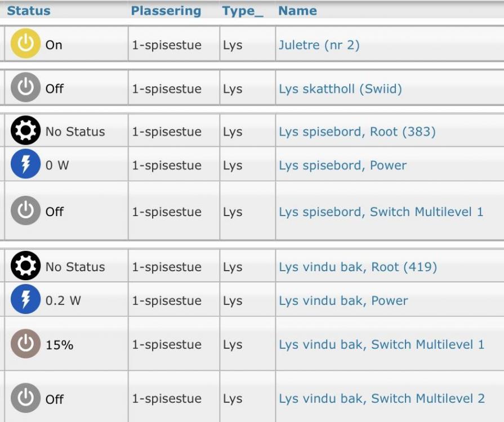The height and width of the screenshot is (422, 504).
Task: Click the brown dimmer icon showing 15%
Action: [25, 344]
